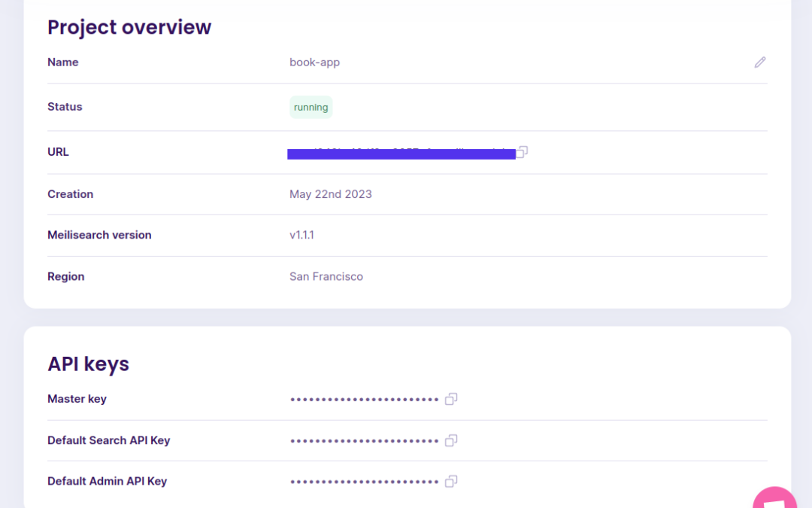The image size is (812, 508).
Task: Select the book-app project name value
Action: (x=314, y=62)
